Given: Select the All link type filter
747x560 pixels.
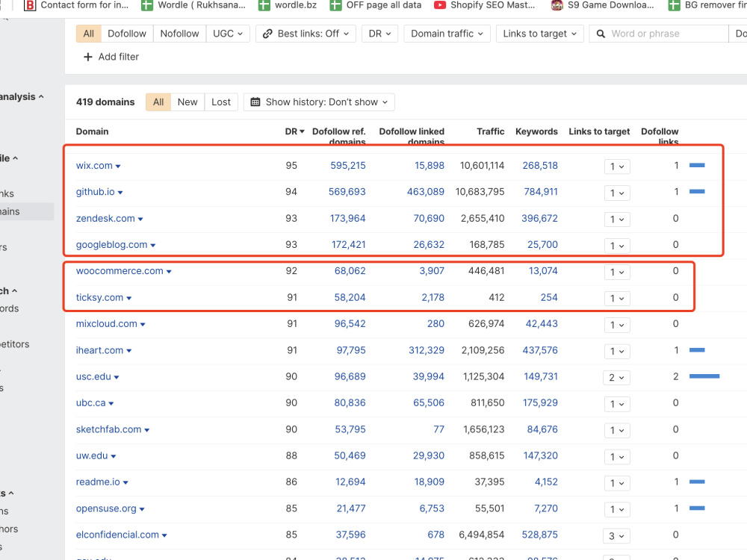Looking at the screenshot, I should pos(89,34).
